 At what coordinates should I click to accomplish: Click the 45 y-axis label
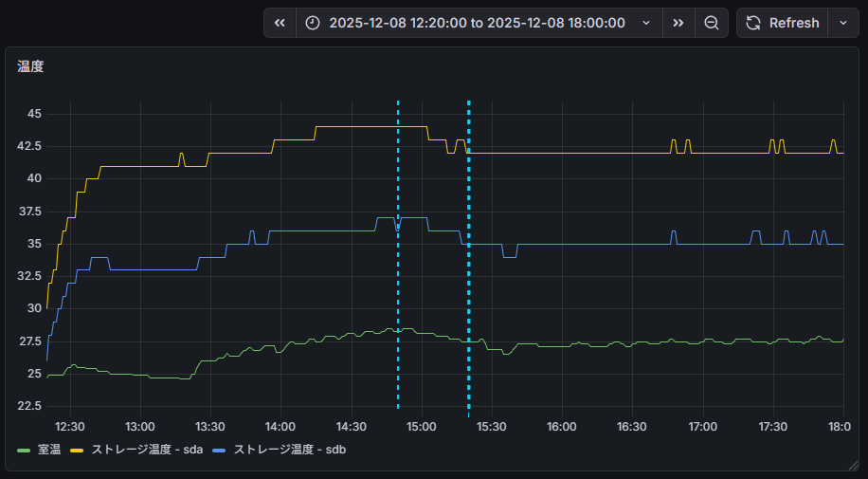[34, 114]
